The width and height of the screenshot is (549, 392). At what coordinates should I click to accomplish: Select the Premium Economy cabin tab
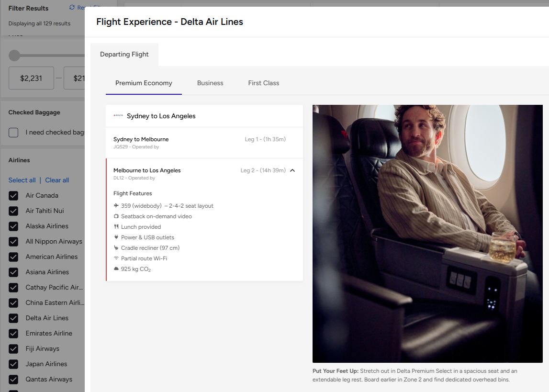[x=144, y=83]
